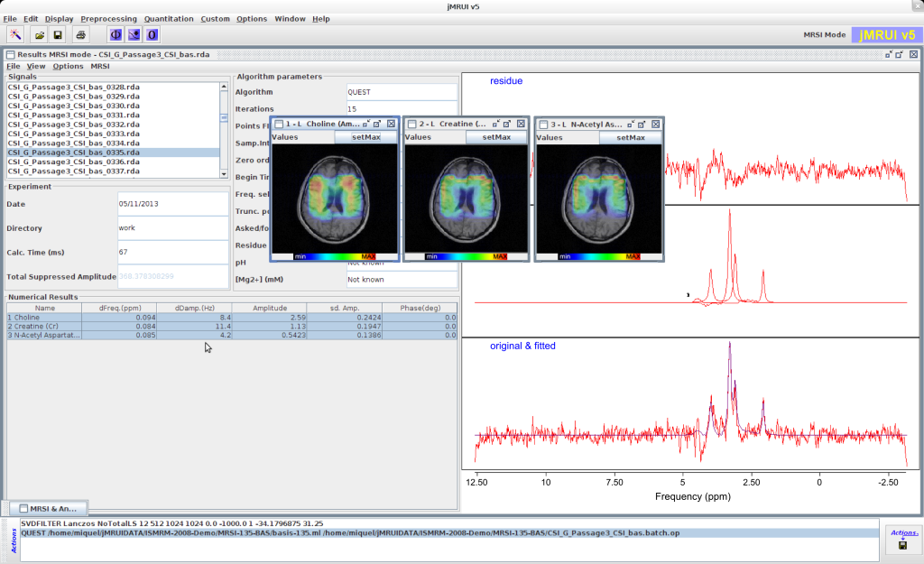This screenshot has height=564, width=924.
Task: Open the Preprocessing menu
Action: point(108,19)
